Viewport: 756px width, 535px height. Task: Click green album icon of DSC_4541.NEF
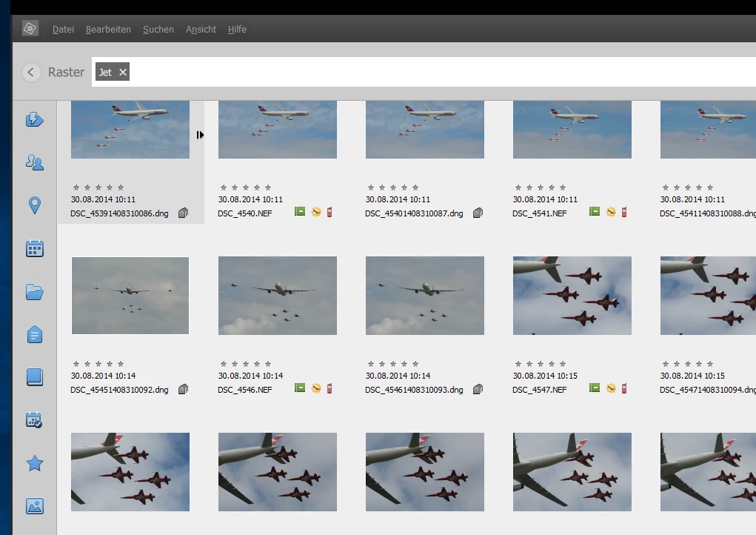(595, 212)
